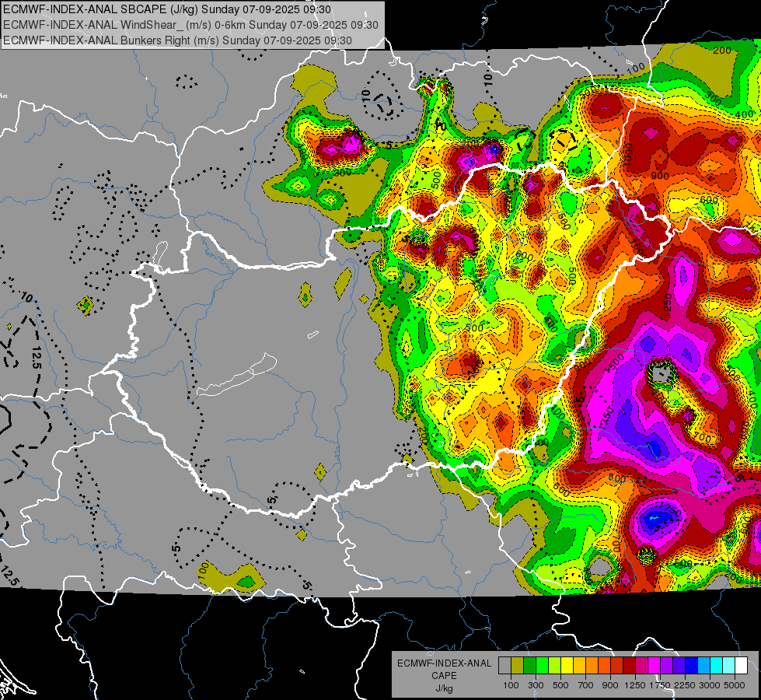Click the J/kg unit label in the legend
The image size is (761, 700).
444,689
